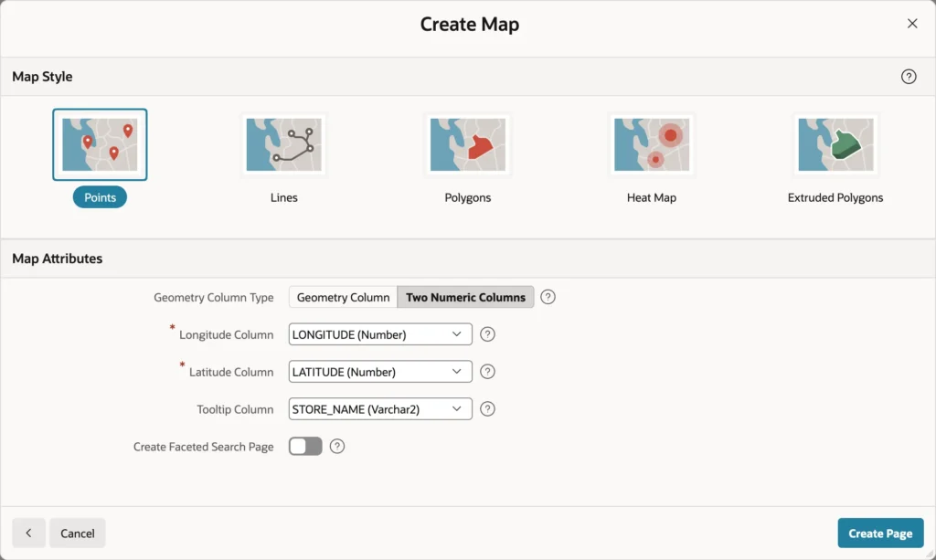Click the Latitude Column field label
The height and width of the screenshot is (560, 936).
tap(231, 372)
